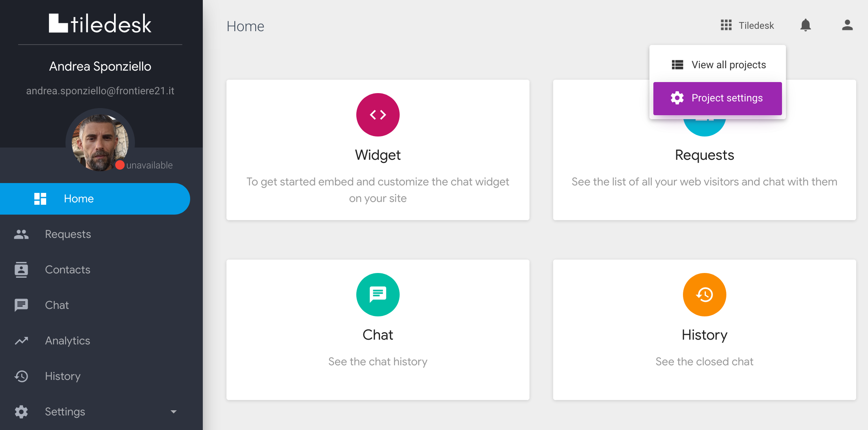Click the user profile icon top right
868x430 pixels.
(x=847, y=25)
